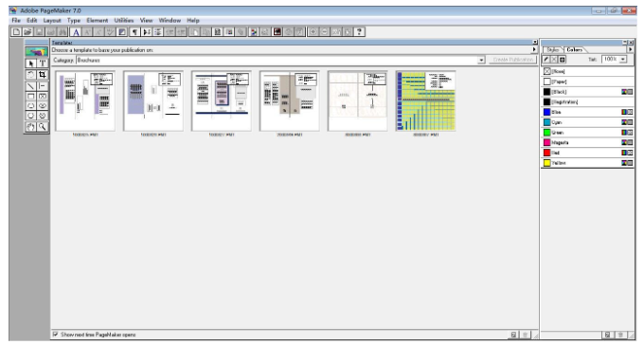Switch to the Colors tab
Viewport: 644px width, 345px height.
575,49
